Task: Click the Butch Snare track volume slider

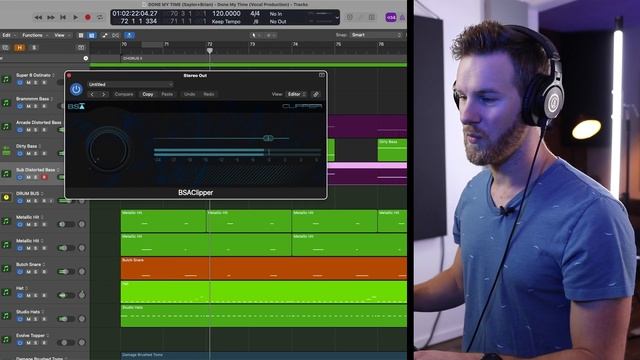Action: coord(67,271)
